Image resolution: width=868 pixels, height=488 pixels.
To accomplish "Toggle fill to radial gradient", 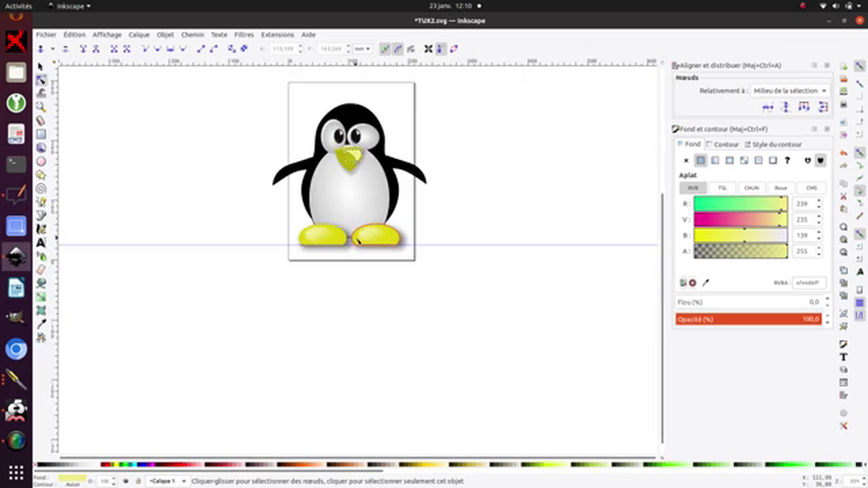I will click(x=729, y=160).
